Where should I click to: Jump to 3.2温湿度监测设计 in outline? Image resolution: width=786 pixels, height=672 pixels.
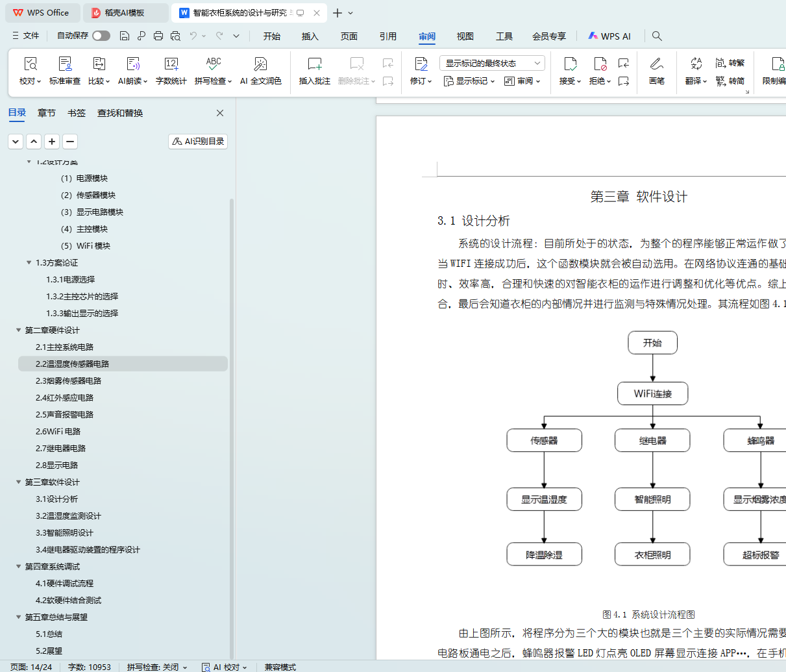tap(68, 516)
